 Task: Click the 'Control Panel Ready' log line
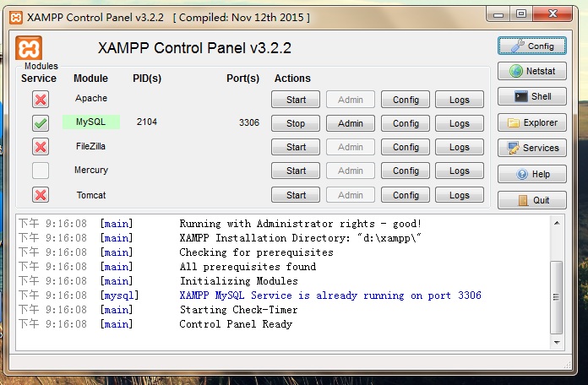[x=236, y=324]
